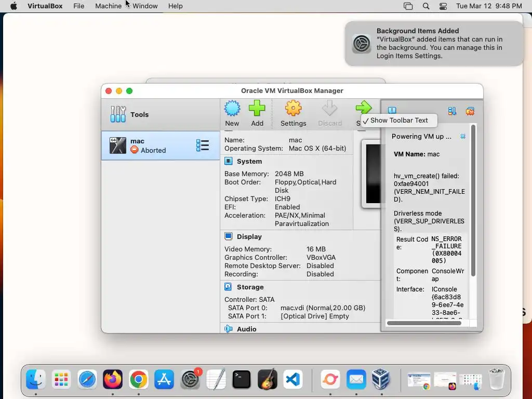Screen dimensions: 532x399
Task: Open the File menu
Action: (79, 6)
